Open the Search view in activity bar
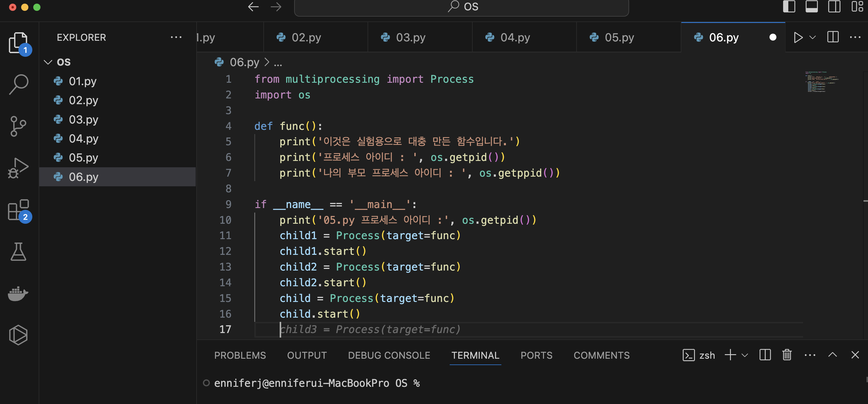 click(x=18, y=84)
